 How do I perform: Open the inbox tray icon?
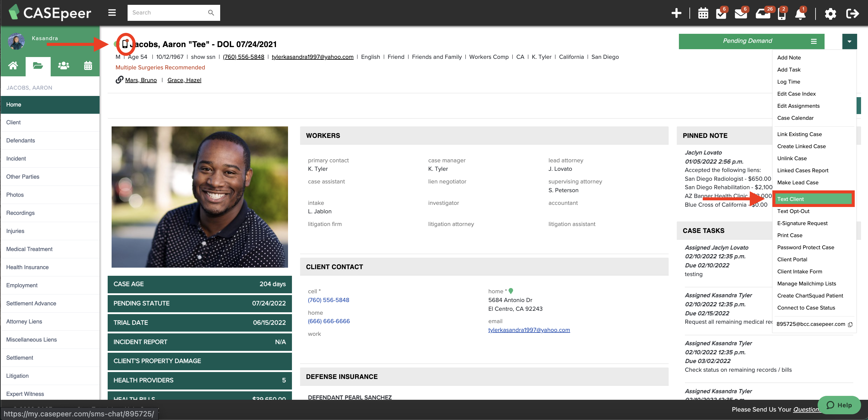click(x=763, y=14)
